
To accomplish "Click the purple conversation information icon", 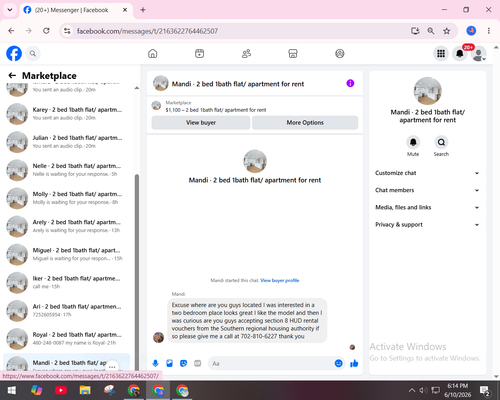I will pos(350,83).
